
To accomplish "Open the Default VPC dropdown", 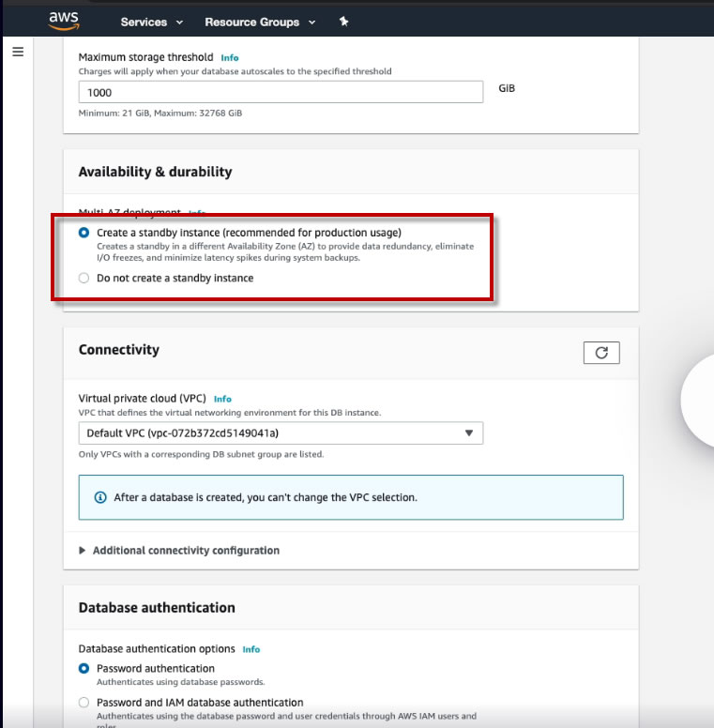I will 281,432.
